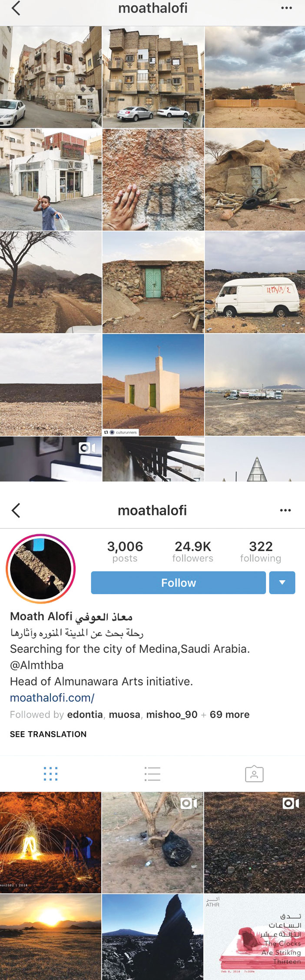
Task: View the profile picture story ring
Action: pos(41,569)
